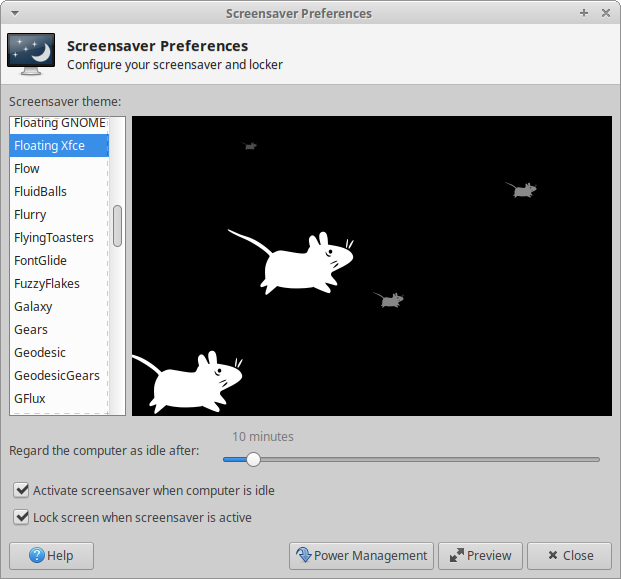Select the Geodesic theme

[x=59, y=352]
